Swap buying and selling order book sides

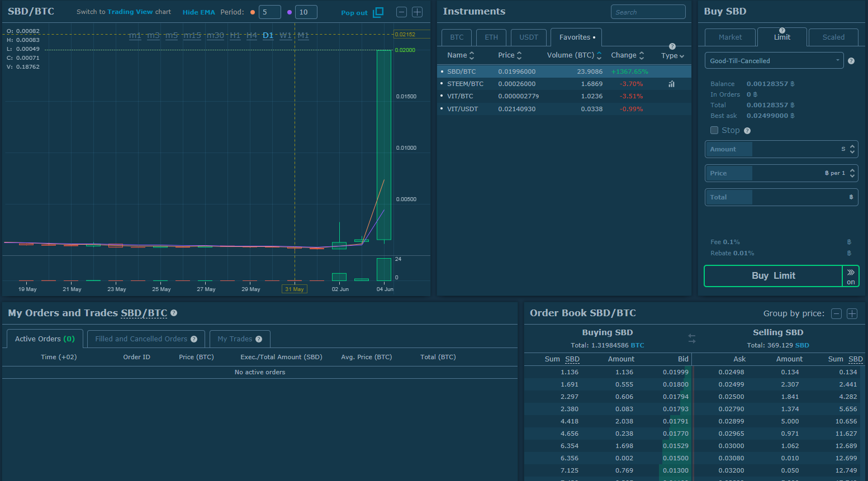pos(692,339)
